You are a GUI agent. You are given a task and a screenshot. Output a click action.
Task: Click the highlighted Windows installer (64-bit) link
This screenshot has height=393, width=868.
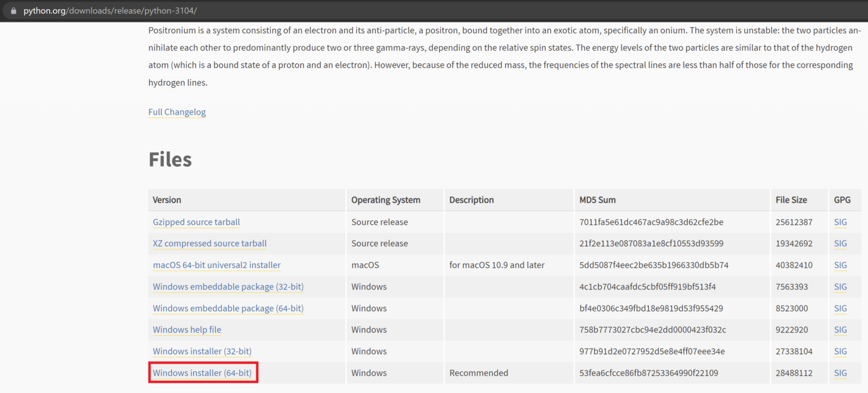tap(203, 373)
